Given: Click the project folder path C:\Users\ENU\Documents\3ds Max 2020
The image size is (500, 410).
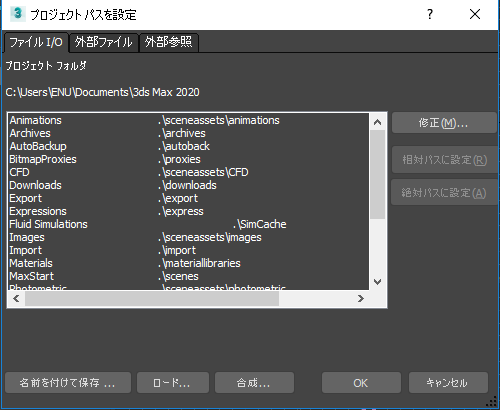Looking at the screenshot, I should tap(102, 92).
